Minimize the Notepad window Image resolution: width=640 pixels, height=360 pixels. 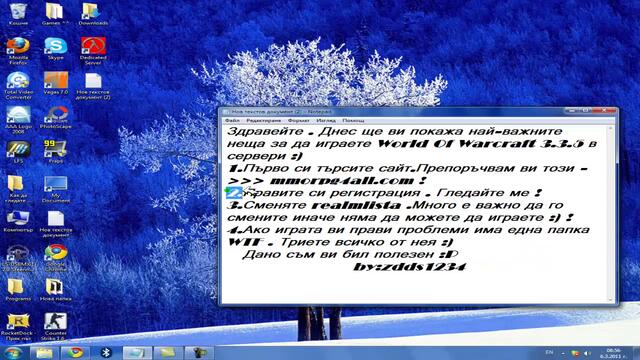[572, 111]
